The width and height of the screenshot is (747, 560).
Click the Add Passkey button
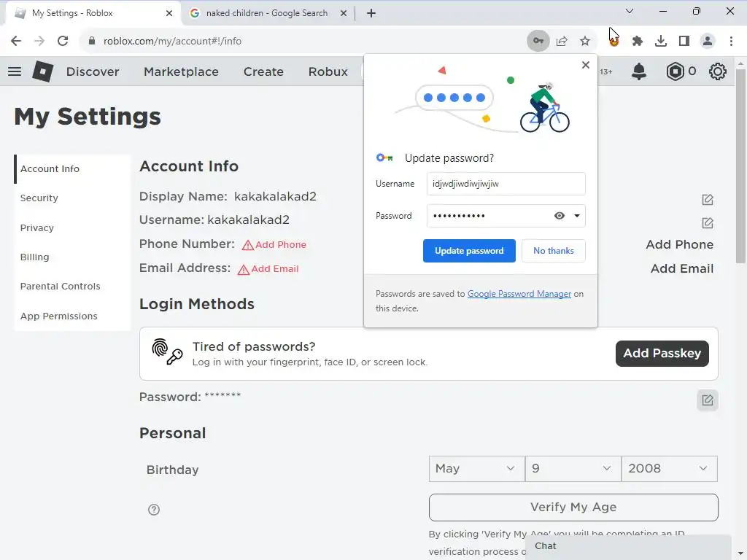point(662,354)
